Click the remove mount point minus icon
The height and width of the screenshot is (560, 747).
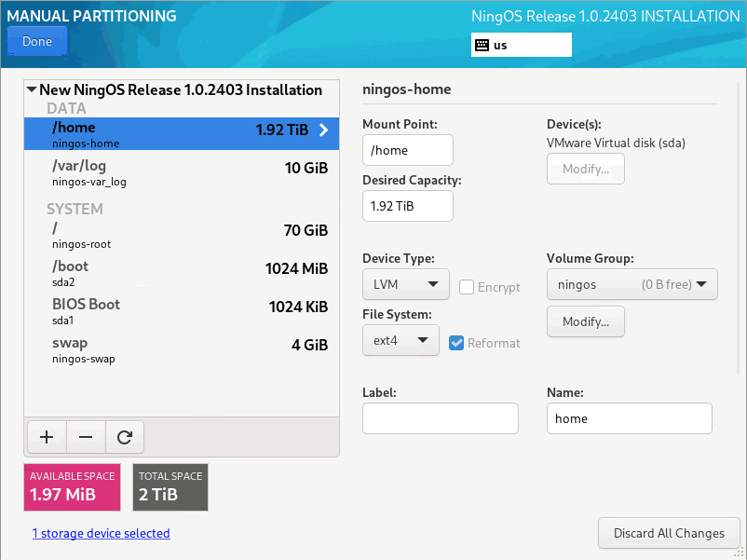[x=86, y=437]
